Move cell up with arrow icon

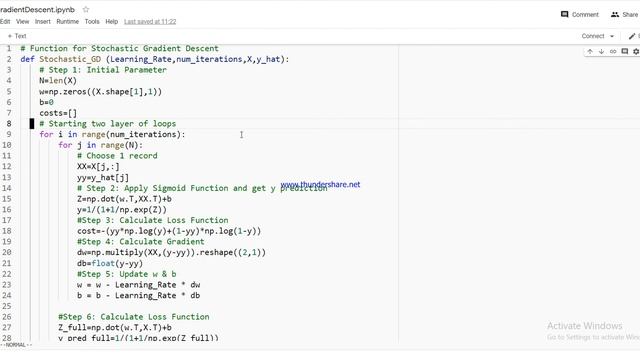pos(590,51)
